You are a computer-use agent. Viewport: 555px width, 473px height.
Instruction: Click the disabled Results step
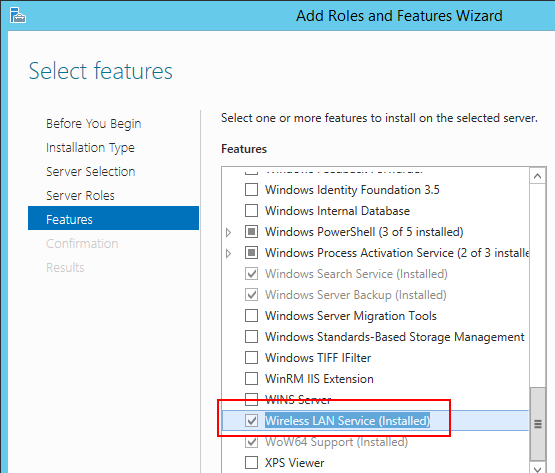click(x=65, y=268)
